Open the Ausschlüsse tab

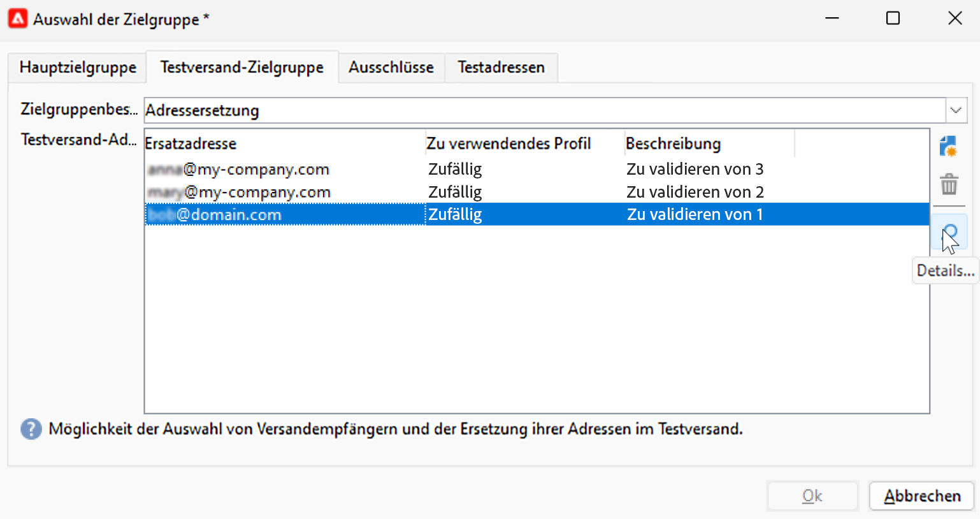[x=391, y=68]
